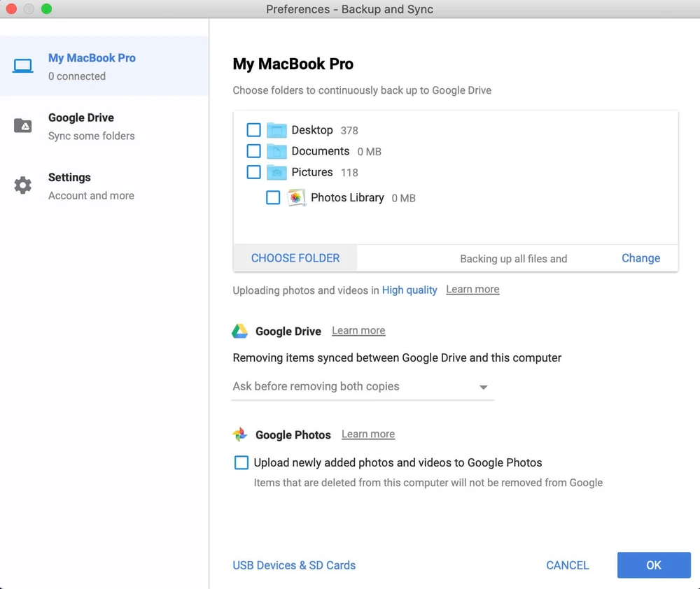Select the Photos Library checkbox
The height and width of the screenshot is (589, 700).
click(273, 198)
